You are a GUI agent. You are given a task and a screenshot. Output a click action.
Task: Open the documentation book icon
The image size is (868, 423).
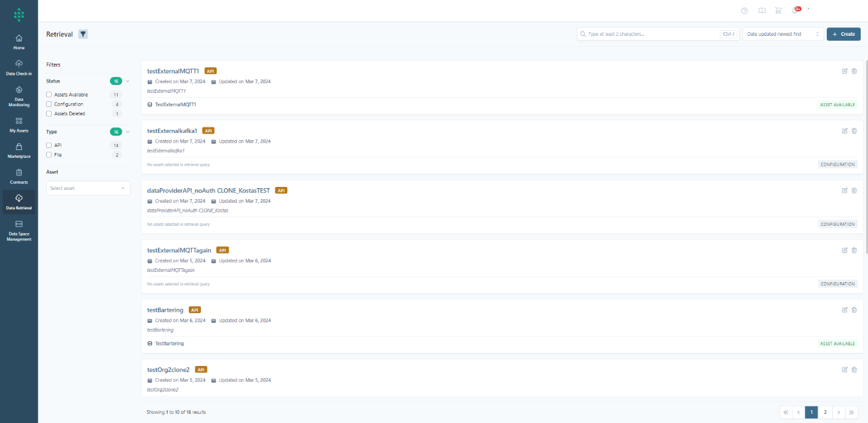(762, 11)
